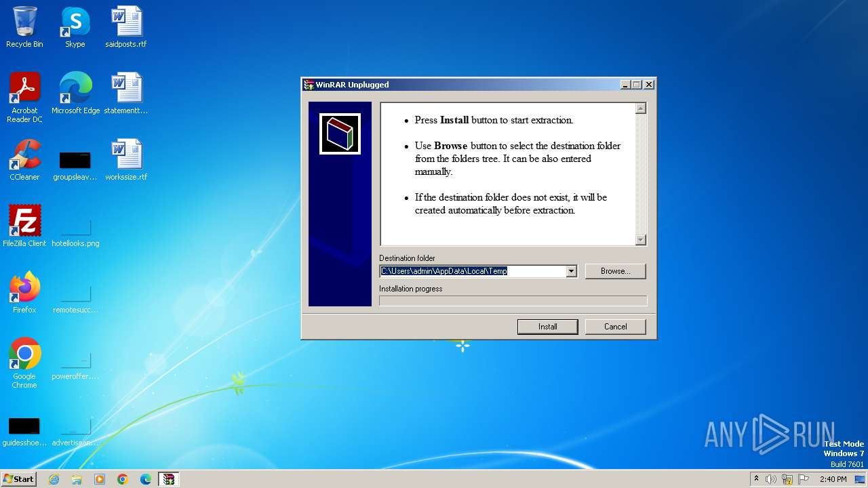Select the statementt... rtf document icon
This screenshot has height=488, width=868.
point(126,94)
